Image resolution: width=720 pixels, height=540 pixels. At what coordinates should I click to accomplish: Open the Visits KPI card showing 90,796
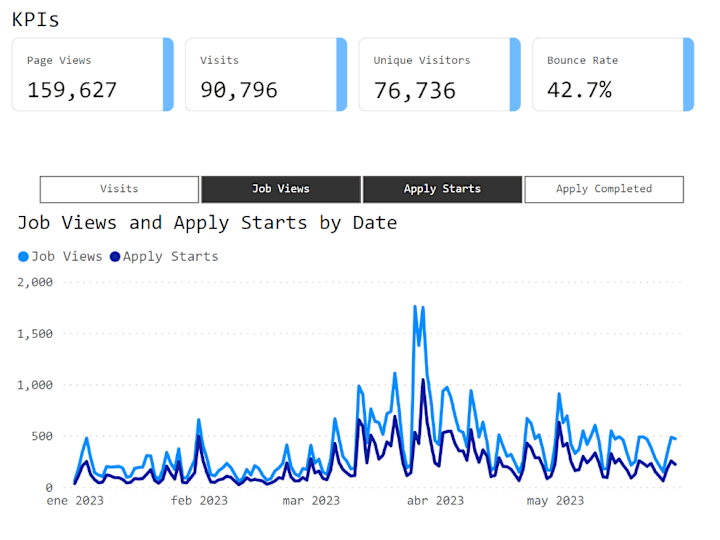coord(266,74)
